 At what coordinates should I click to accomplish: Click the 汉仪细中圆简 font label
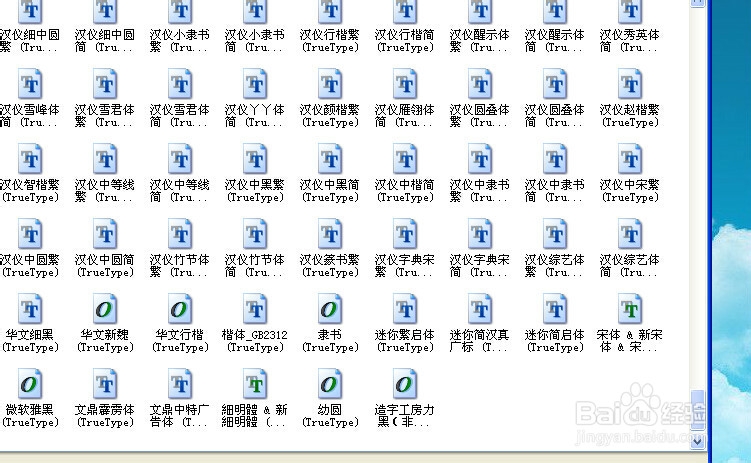105,41
